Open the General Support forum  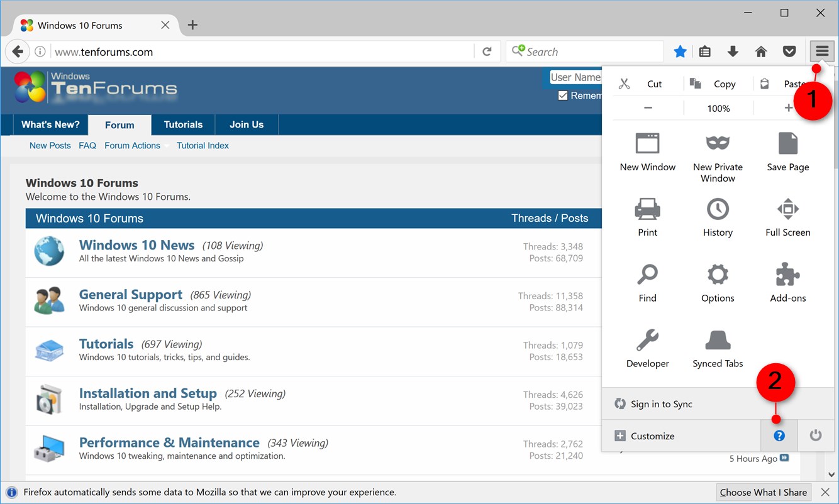[130, 295]
